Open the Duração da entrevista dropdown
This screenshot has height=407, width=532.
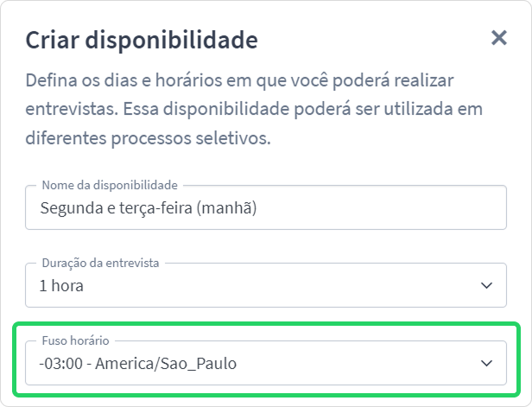point(266,285)
